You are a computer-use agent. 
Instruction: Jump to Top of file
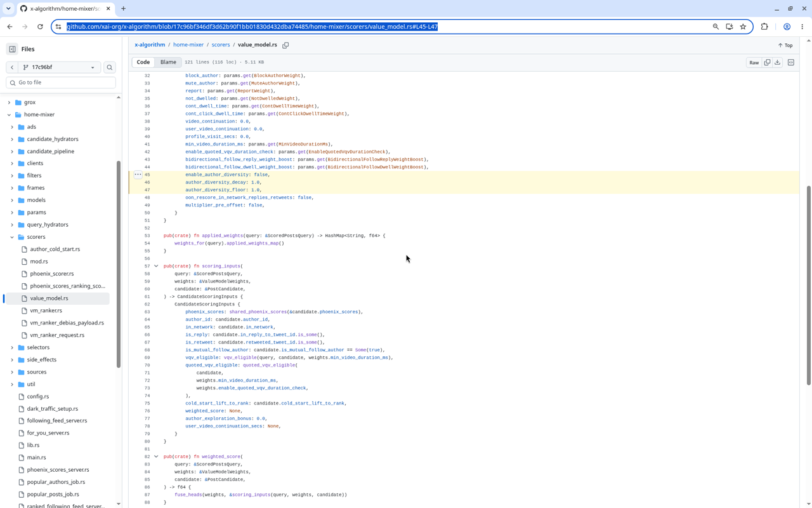pyautogui.click(x=785, y=45)
